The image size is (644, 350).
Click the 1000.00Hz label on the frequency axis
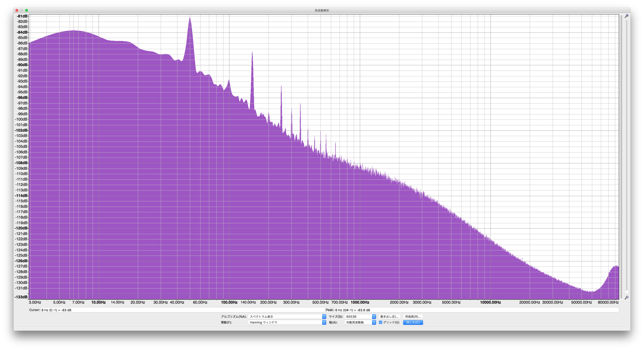pos(360,302)
